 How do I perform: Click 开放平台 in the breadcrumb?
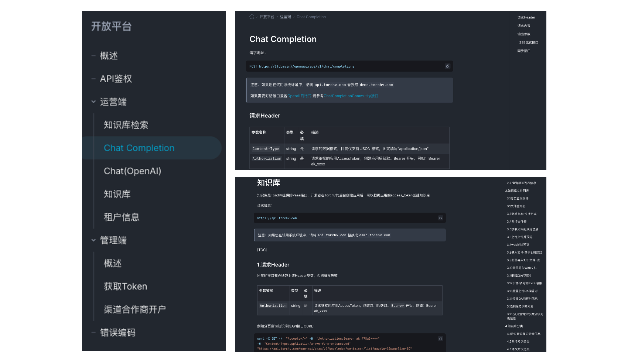(267, 17)
